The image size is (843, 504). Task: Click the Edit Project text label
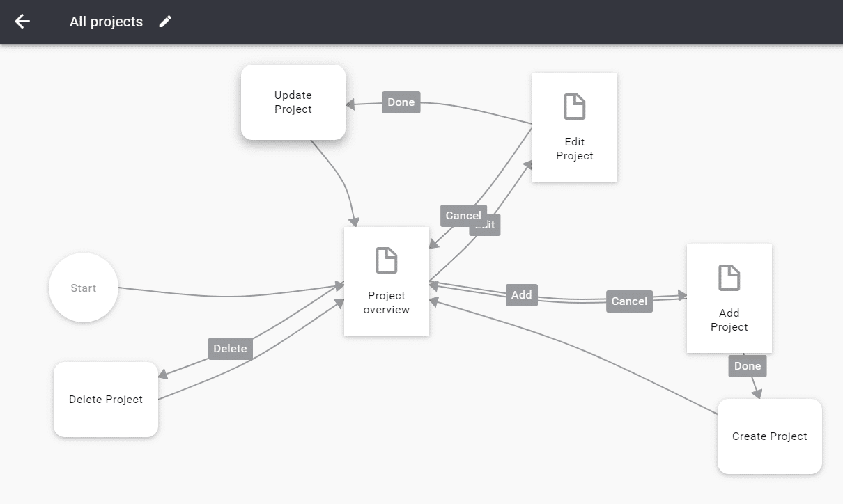pos(575,149)
